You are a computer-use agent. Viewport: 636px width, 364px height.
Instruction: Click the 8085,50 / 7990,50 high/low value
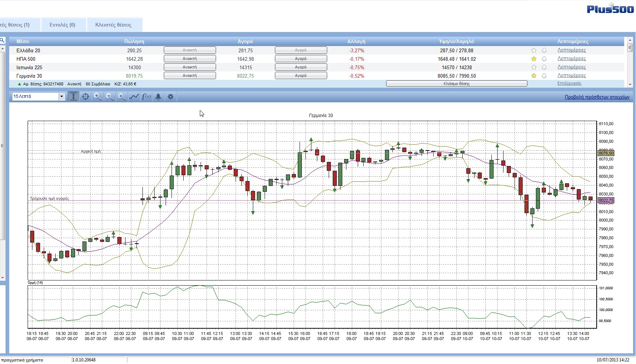click(x=456, y=76)
